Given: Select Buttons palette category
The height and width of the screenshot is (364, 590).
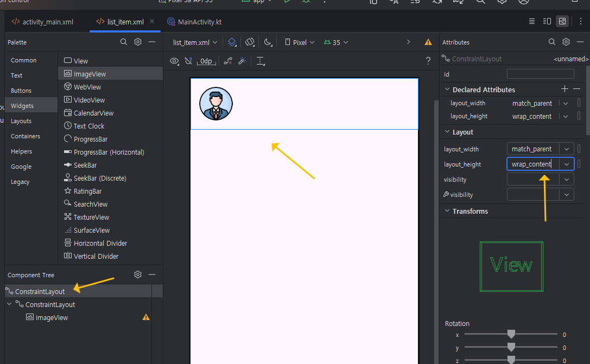Looking at the screenshot, I should tap(21, 91).
